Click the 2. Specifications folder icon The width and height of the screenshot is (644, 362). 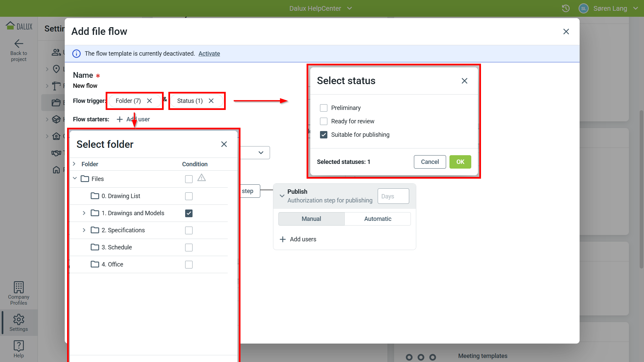coord(95,230)
